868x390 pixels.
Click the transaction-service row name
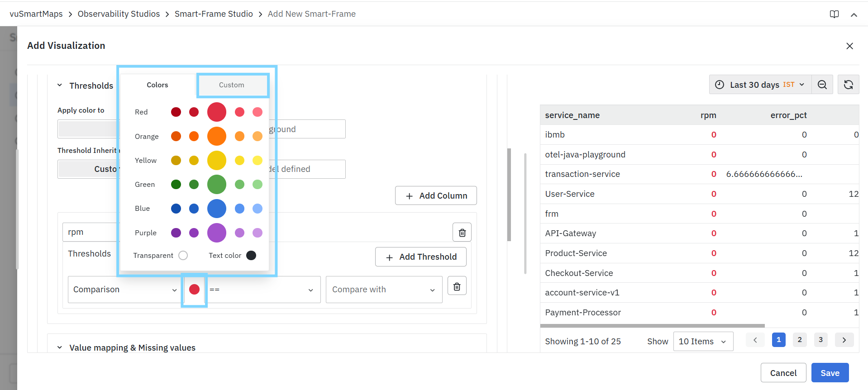click(582, 174)
